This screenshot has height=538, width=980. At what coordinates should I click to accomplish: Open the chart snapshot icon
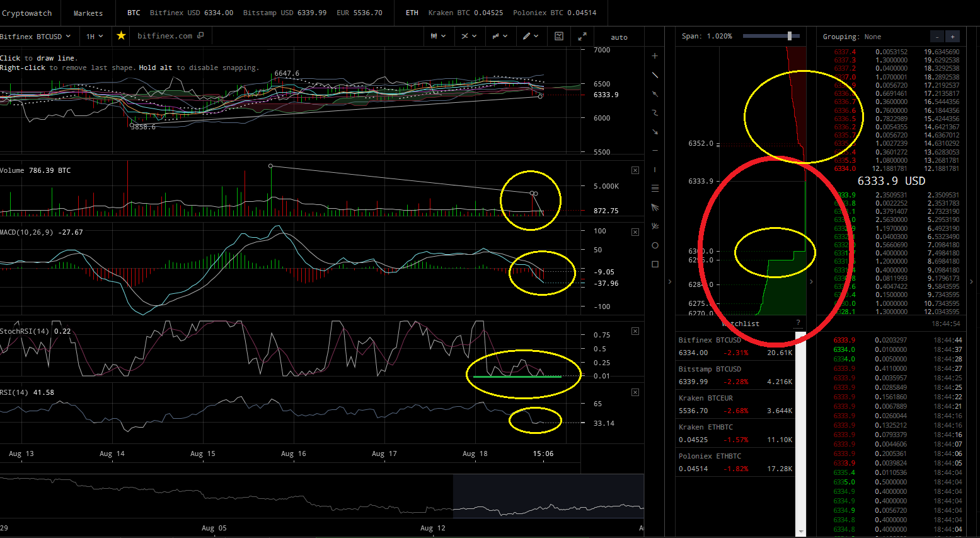[x=558, y=36]
